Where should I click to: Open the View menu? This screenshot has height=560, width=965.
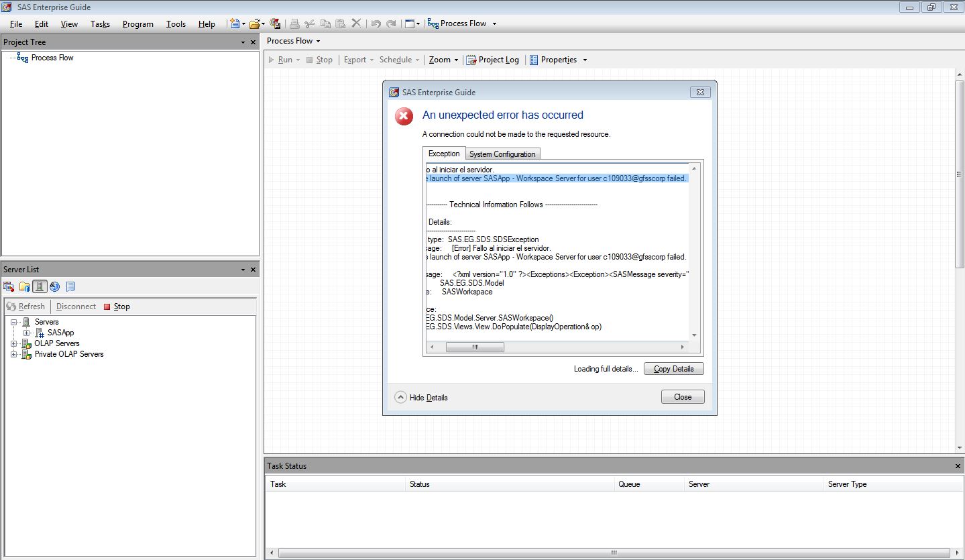[69, 23]
